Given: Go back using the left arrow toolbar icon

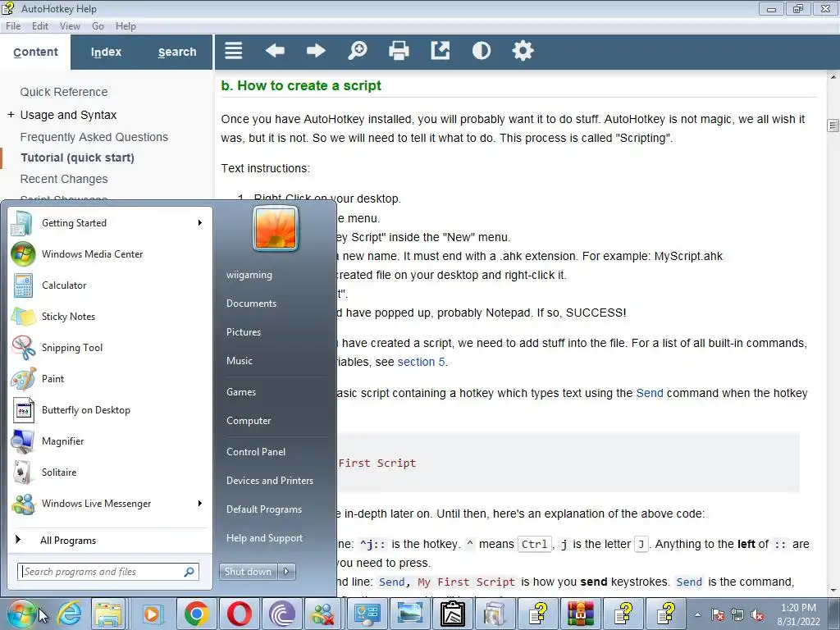Looking at the screenshot, I should [x=275, y=51].
